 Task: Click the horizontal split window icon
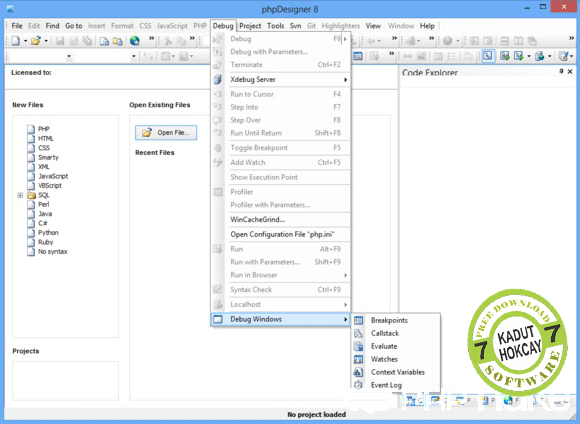(x=504, y=41)
